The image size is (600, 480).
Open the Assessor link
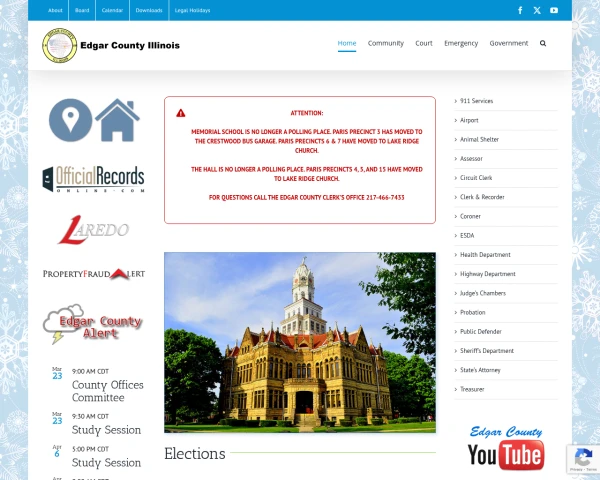[471, 158]
